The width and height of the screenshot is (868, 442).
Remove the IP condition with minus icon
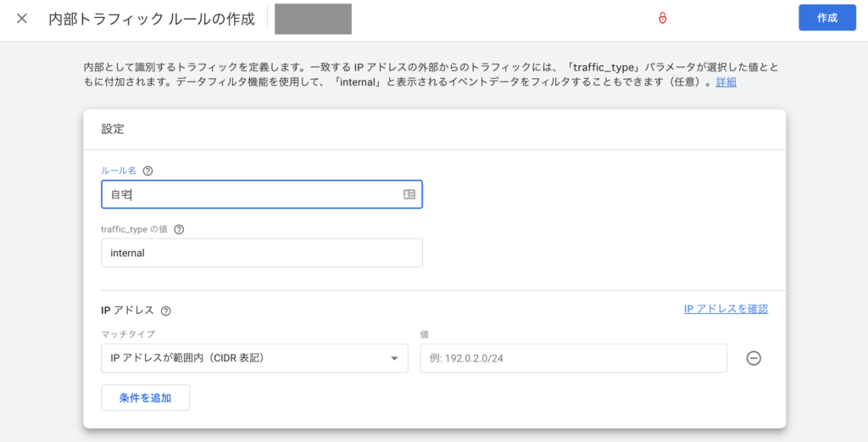(753, 358)
